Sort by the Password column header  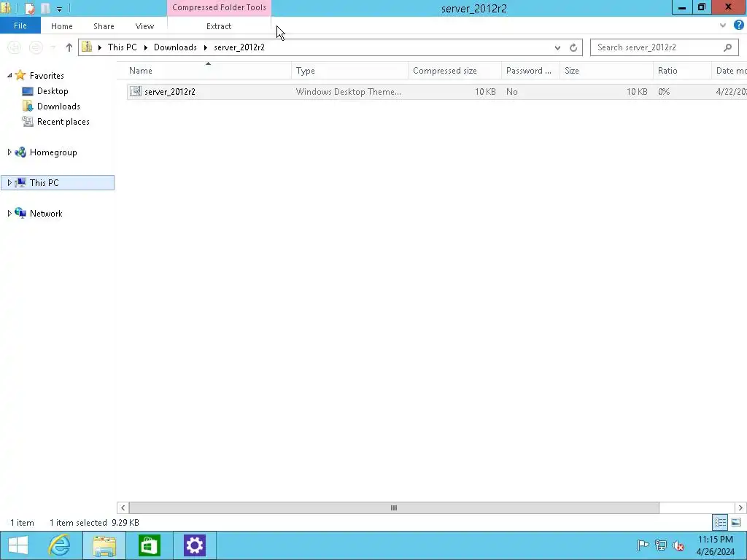(x=530, y=71)
